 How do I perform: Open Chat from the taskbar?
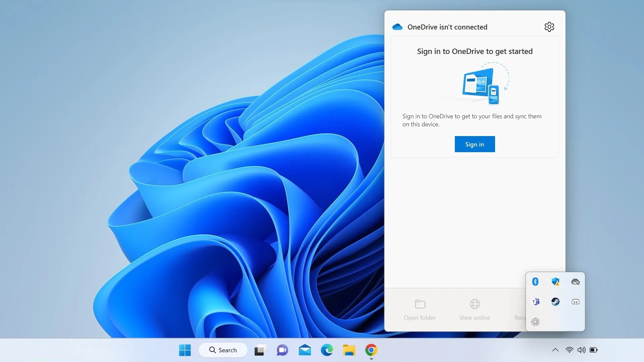point(282,350)
